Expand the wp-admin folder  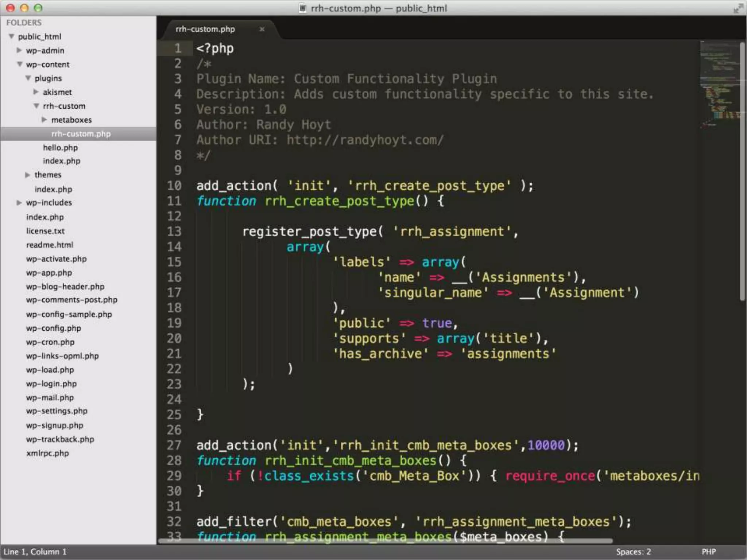click(19, 50)
